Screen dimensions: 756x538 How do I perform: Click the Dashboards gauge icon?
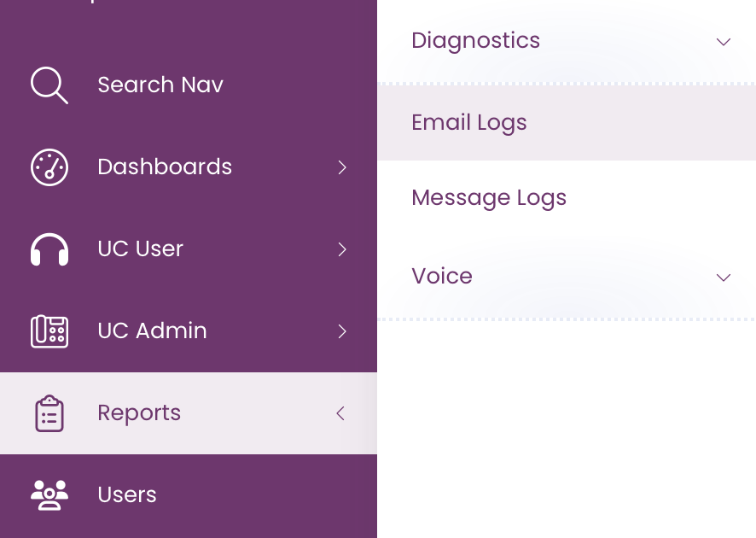[x=49, y=167]
